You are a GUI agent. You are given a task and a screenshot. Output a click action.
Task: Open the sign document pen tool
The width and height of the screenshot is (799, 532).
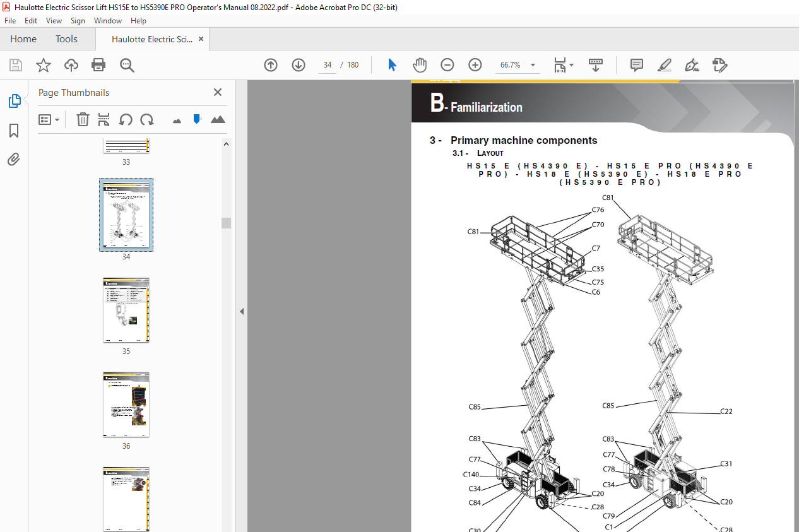click(x=692, y=65)
